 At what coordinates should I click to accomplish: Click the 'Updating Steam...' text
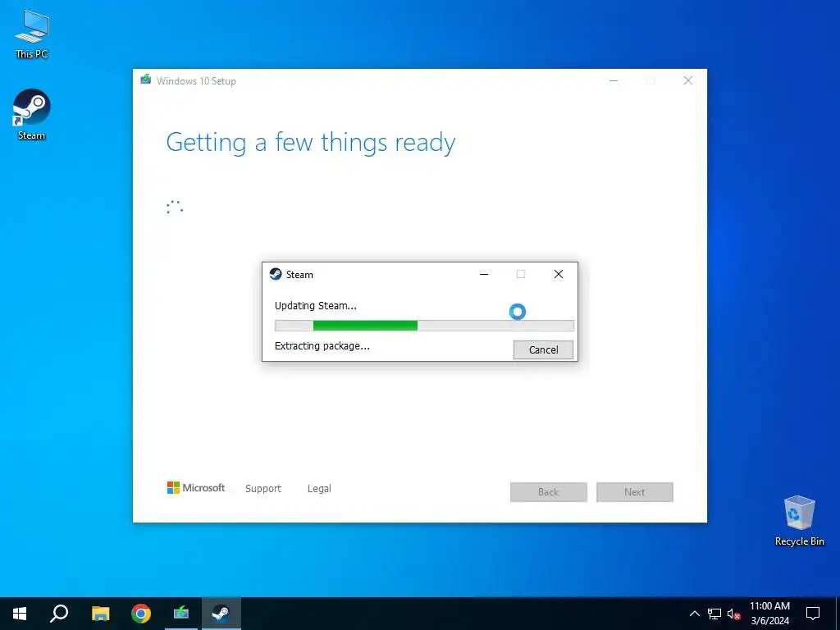coord(316,306)
